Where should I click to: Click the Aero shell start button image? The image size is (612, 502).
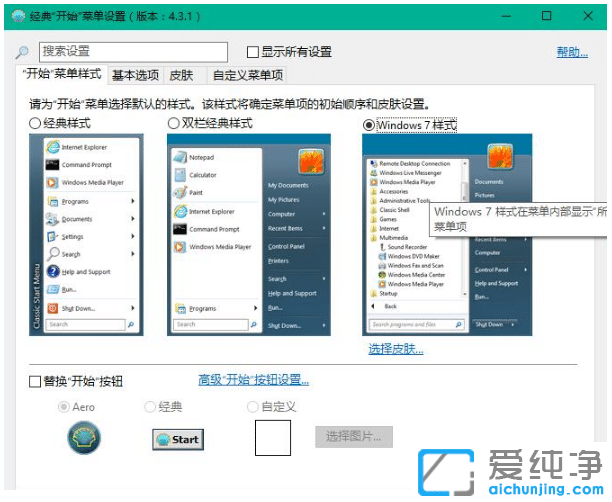pos(84,438)
